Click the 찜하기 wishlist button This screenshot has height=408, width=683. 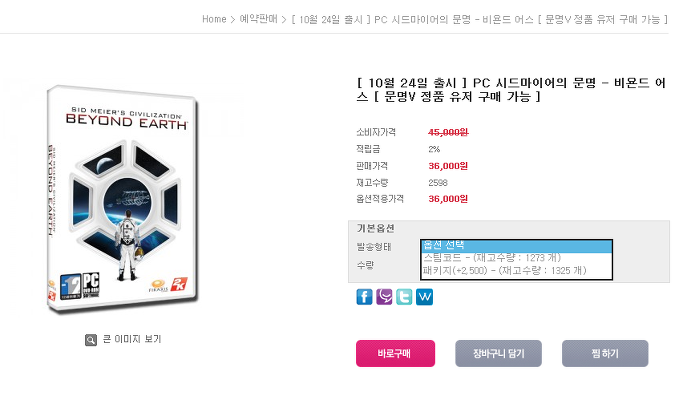pyautogui.click(x=605, y=354)
